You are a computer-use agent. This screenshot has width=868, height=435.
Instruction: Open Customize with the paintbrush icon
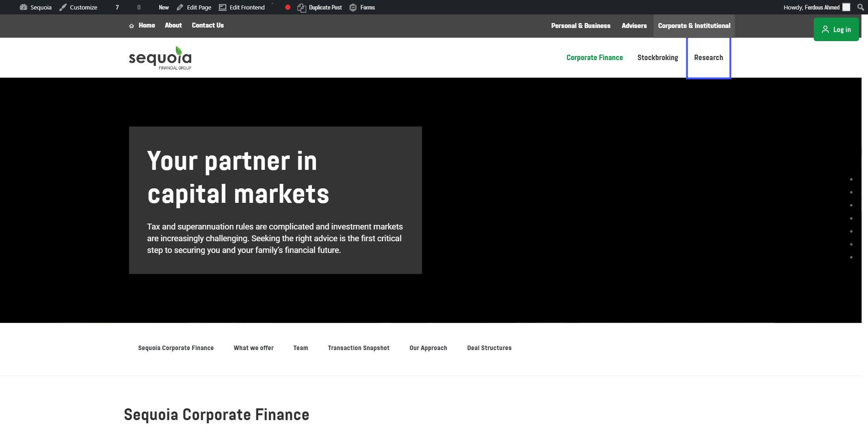(x=63, y=7)
